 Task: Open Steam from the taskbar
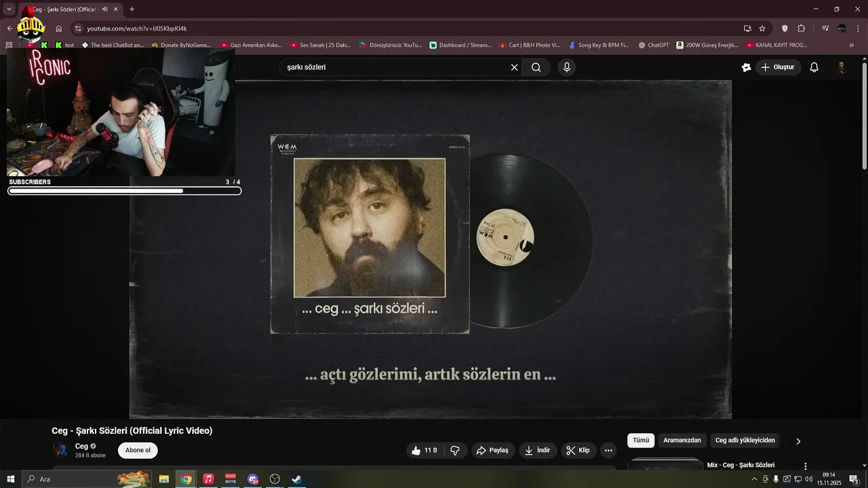[297, 479]
